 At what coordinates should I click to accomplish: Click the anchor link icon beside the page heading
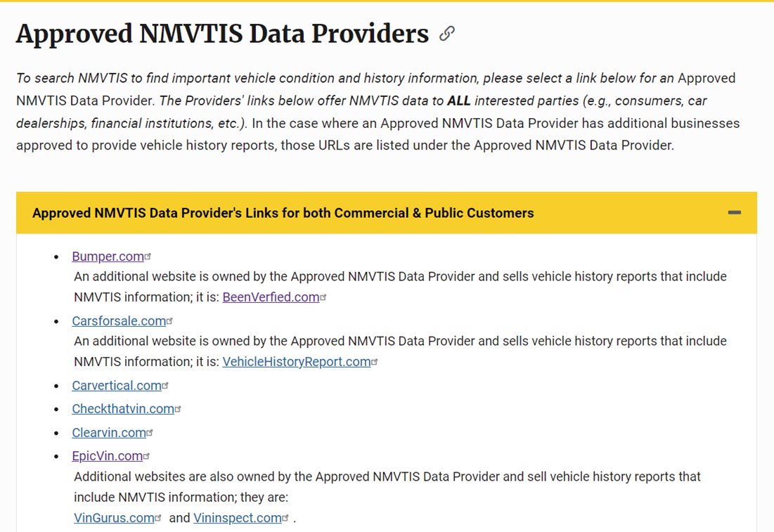coord(446,34)
